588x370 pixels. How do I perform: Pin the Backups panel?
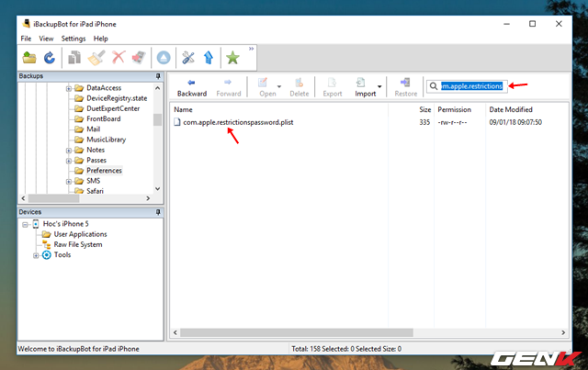click(x=158, y=76)
